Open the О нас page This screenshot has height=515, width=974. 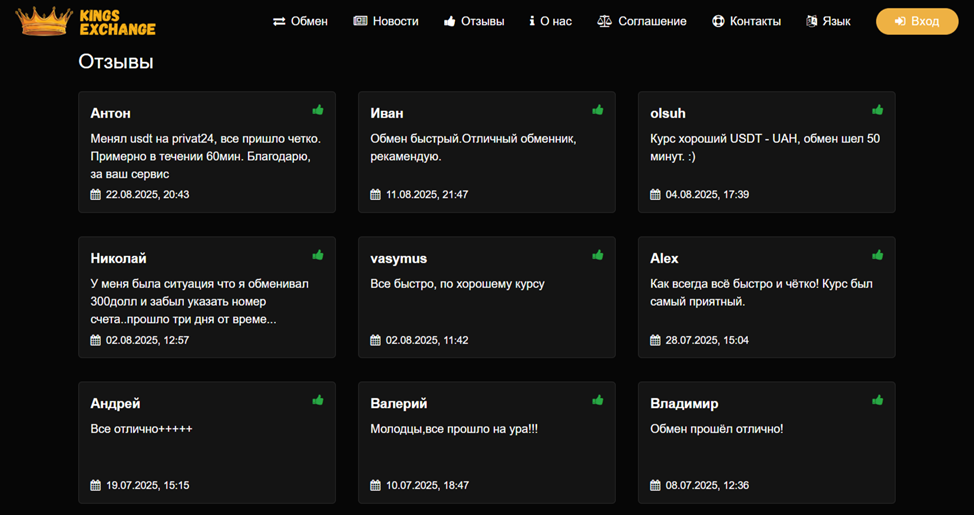click(x=550, y=21)
